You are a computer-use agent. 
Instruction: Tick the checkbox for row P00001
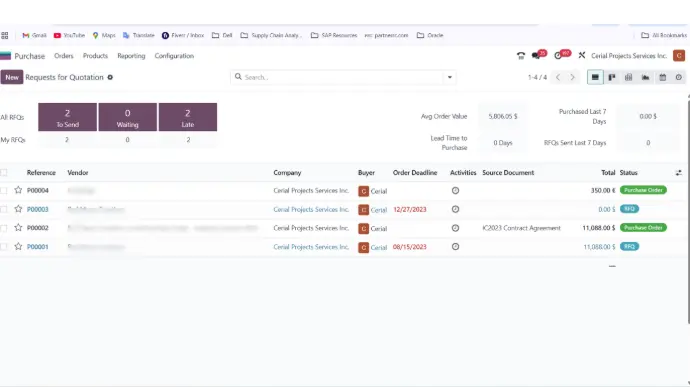(x=4, y=247)
